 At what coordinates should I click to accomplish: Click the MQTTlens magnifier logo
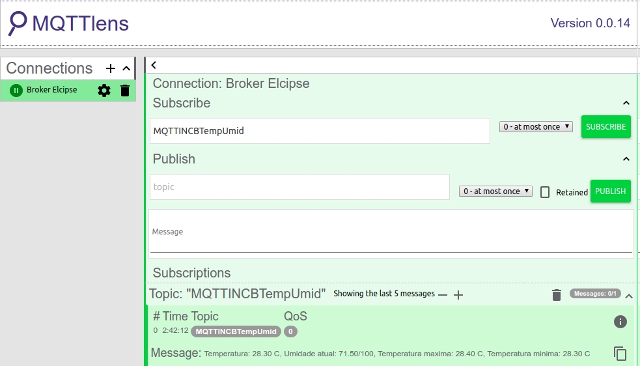[x=18, y=23]
